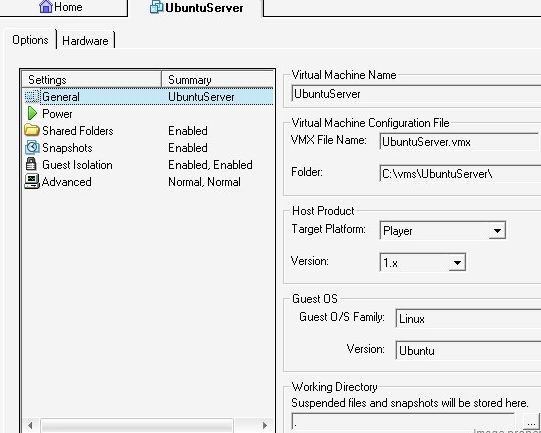Click the UbuntuServer tab VM icon
The width and height of the screenshot is (541, 433).
coord(157,7)
